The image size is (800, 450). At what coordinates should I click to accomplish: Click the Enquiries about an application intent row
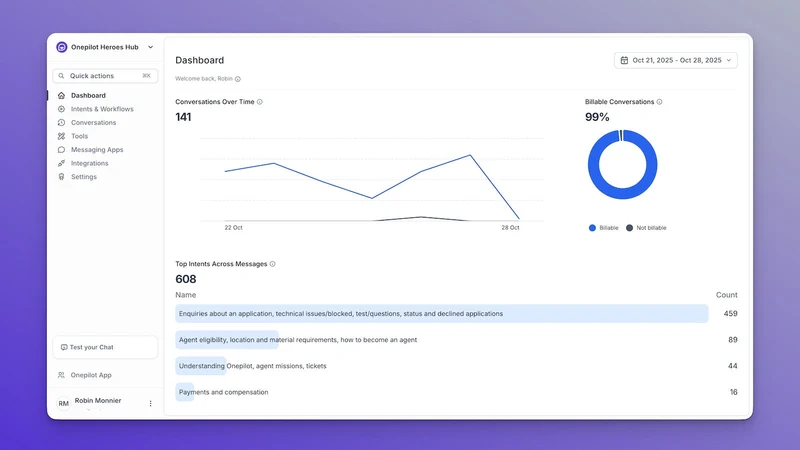[x=456, y=314]
